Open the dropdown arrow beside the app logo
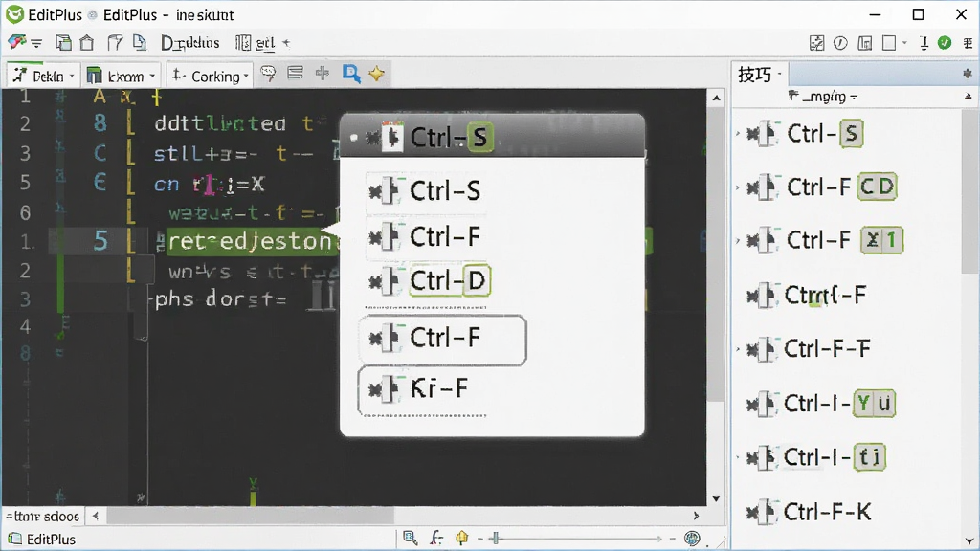 point(36,43)
